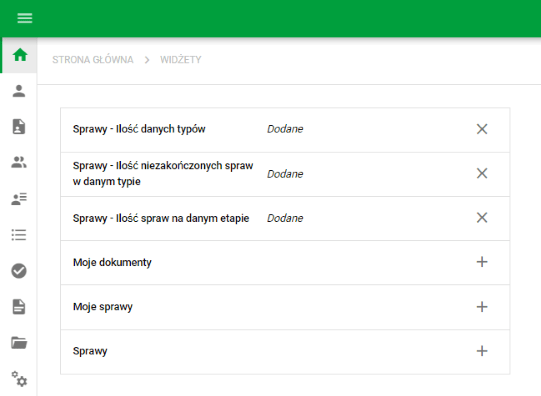The height and width of the screenshot is (396, 541).
Task: Open the group of people sidebar icon
Action: [19, 162]
